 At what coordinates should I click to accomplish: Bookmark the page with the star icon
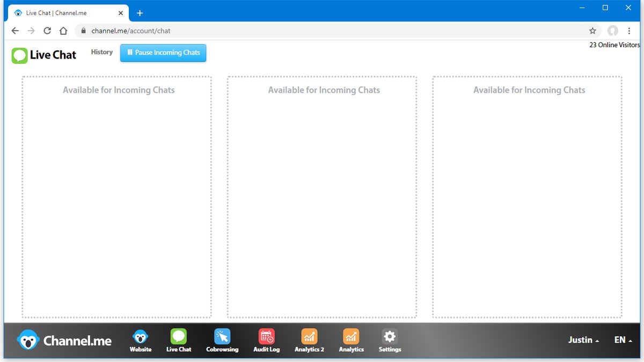592,31
